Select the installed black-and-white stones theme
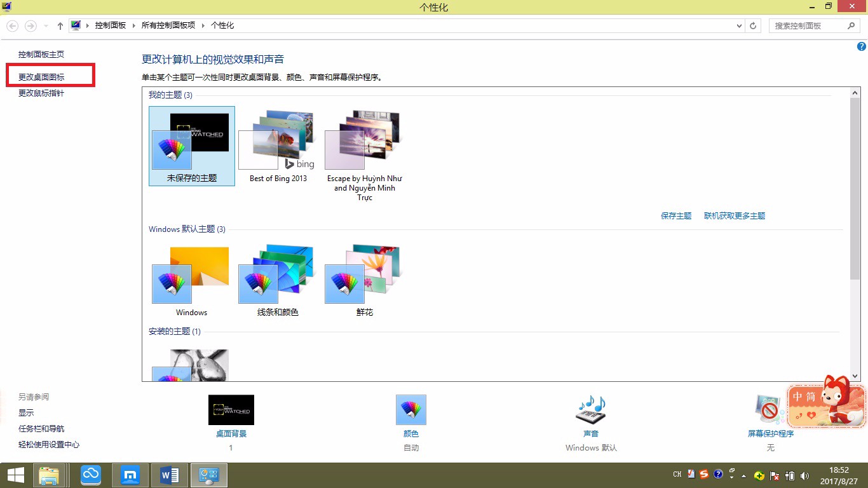Image resolution: width=868 pixels, height=488 pixels. point(192,365)
